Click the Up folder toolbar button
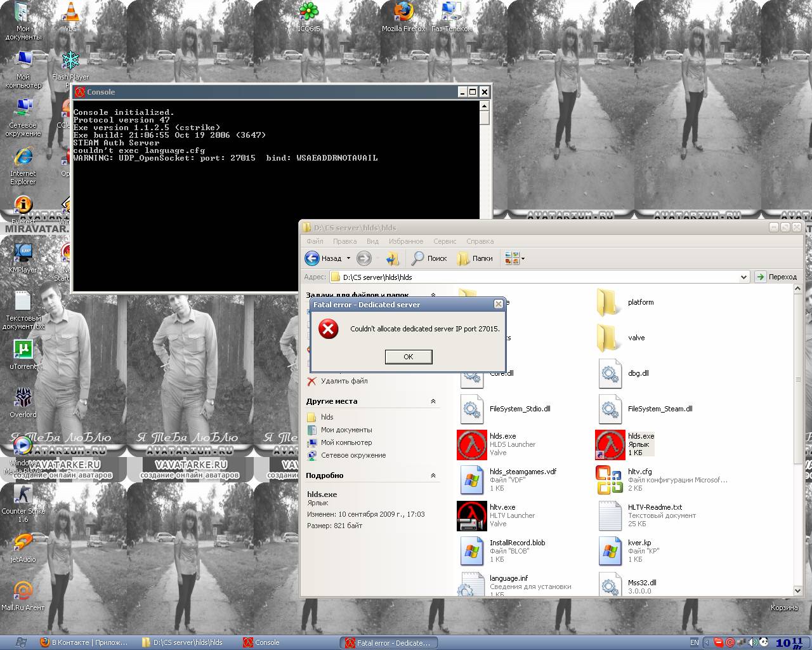This screenshot has height=650, width=812. pos(393,258)
